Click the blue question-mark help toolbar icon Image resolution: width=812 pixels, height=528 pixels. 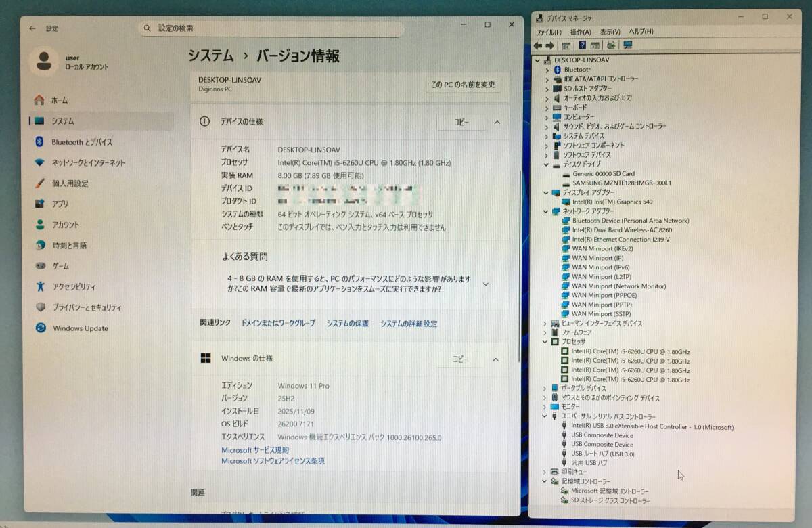click(582, 45)
